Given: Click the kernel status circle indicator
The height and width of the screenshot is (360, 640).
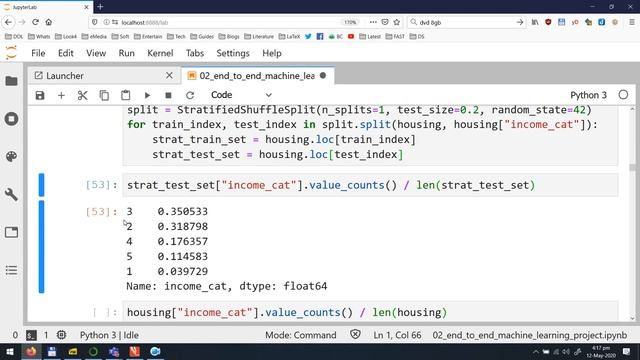Looking at the screenshot, I should (x=623, y=95).
